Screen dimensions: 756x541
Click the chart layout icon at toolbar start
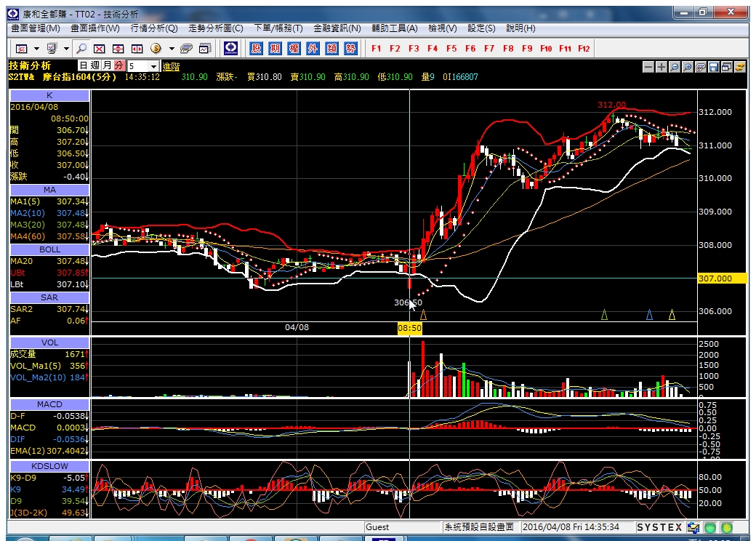tap(21, 49)
